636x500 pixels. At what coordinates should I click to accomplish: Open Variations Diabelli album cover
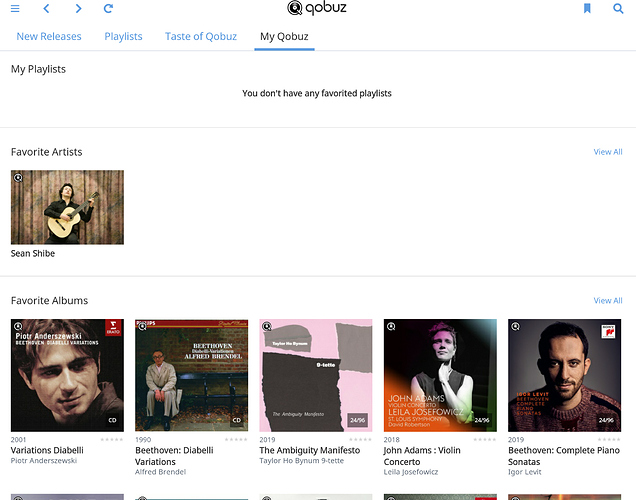click(x=67, y=375)
